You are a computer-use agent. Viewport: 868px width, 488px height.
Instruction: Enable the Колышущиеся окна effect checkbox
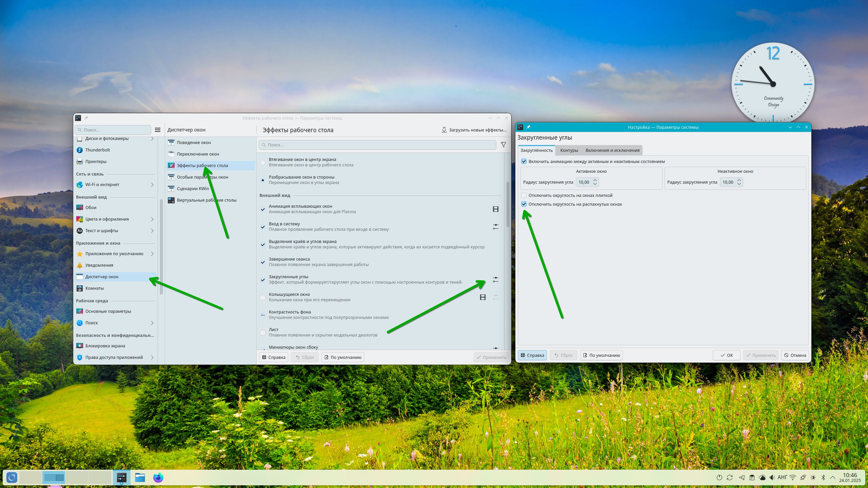263,297
